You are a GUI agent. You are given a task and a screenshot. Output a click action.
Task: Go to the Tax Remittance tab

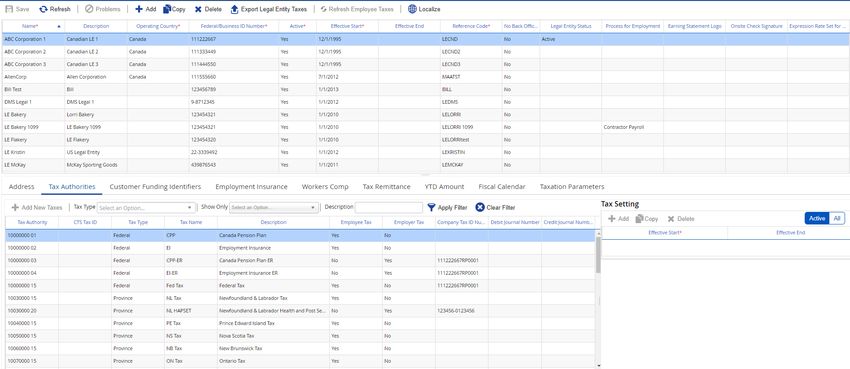point(387,186)
